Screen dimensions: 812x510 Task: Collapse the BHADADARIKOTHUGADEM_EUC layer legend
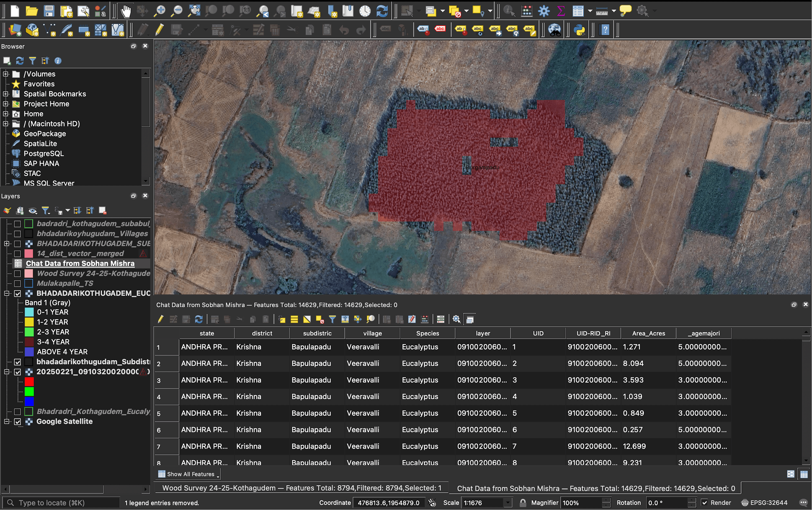click(x=6, y=293)
